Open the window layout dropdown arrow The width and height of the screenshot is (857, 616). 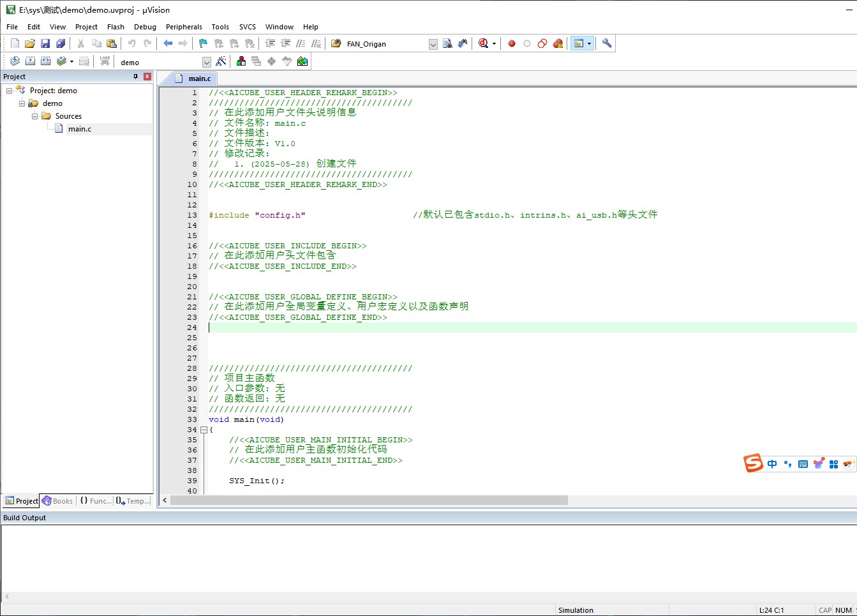click(589, 43)
